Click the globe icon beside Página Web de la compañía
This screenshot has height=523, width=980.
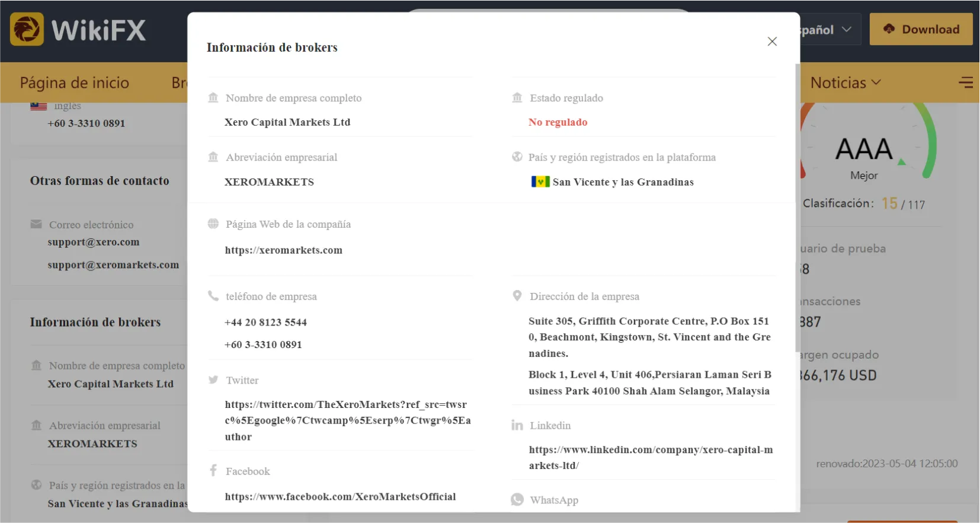213,224
